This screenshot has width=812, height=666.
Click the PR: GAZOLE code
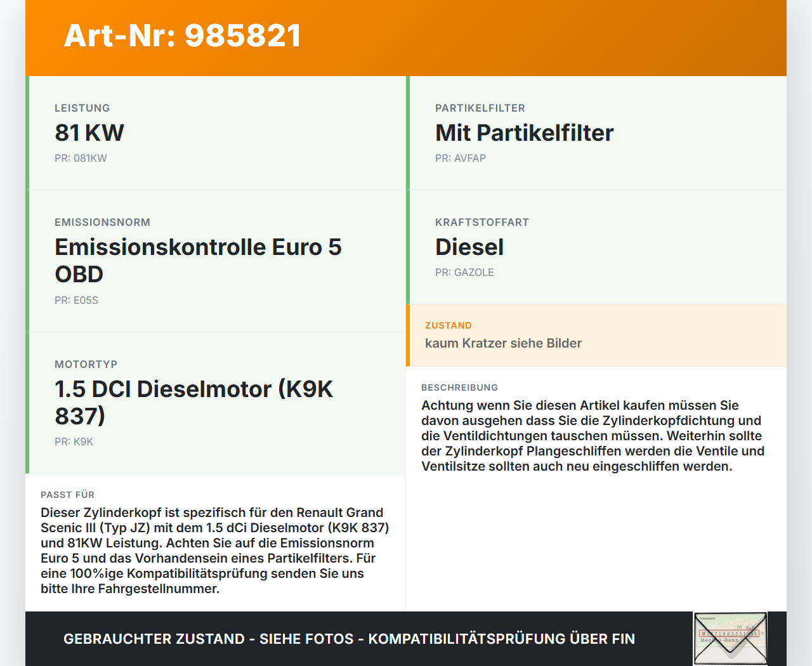(464, 272)
